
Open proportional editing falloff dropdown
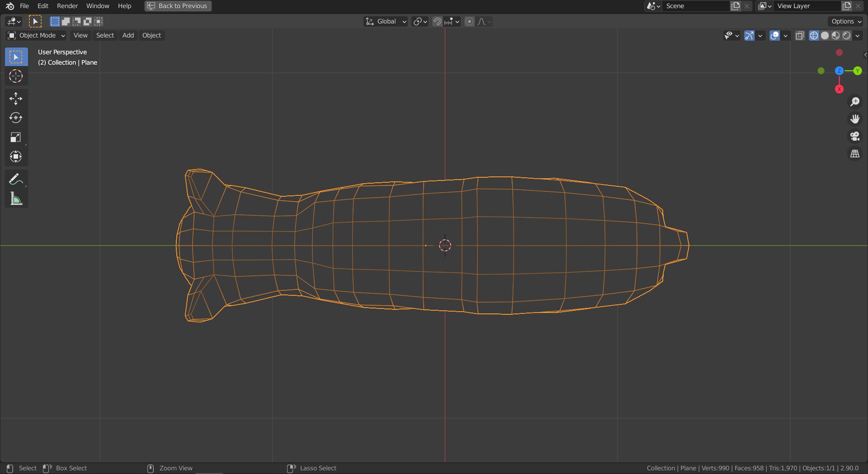[484, 21]
